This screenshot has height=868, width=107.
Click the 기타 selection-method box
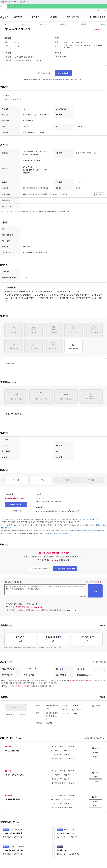91,480
